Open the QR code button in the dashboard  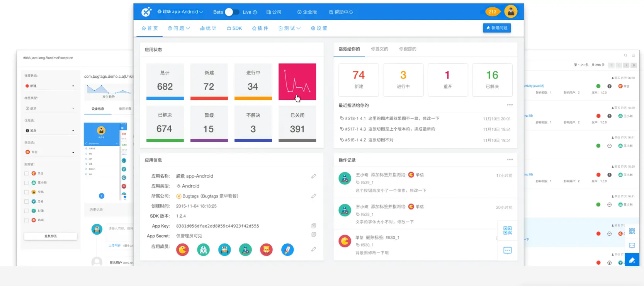pyautogui.click(x=508, y=231)
